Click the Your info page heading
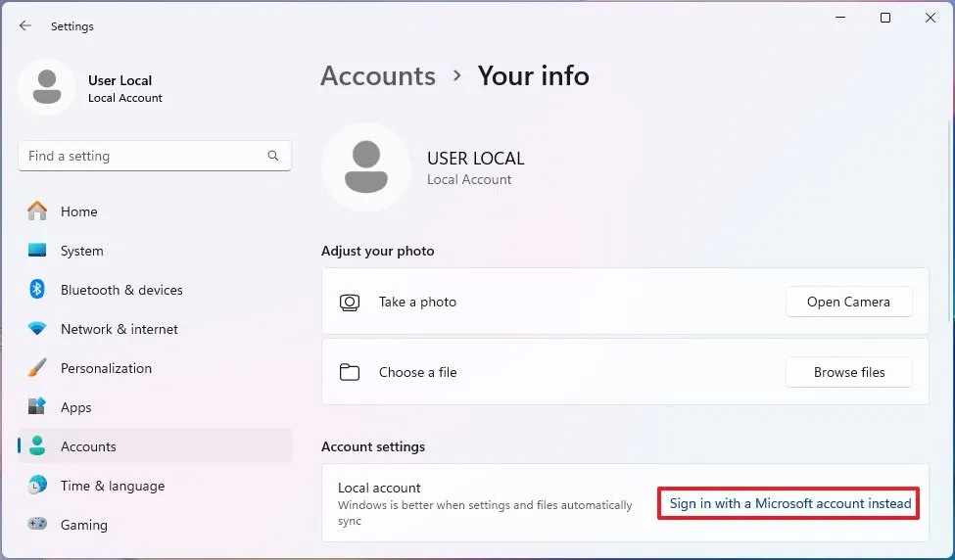 (534, 76)
